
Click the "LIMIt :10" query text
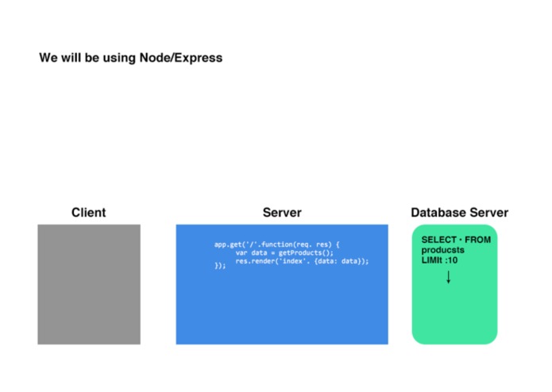(439, 260)
